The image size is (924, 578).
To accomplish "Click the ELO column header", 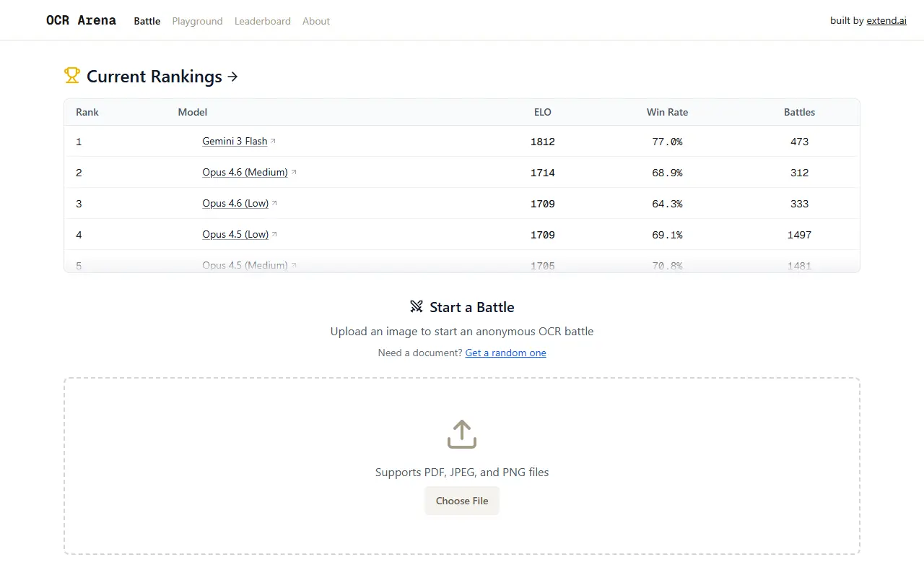I will coord(543,112).
